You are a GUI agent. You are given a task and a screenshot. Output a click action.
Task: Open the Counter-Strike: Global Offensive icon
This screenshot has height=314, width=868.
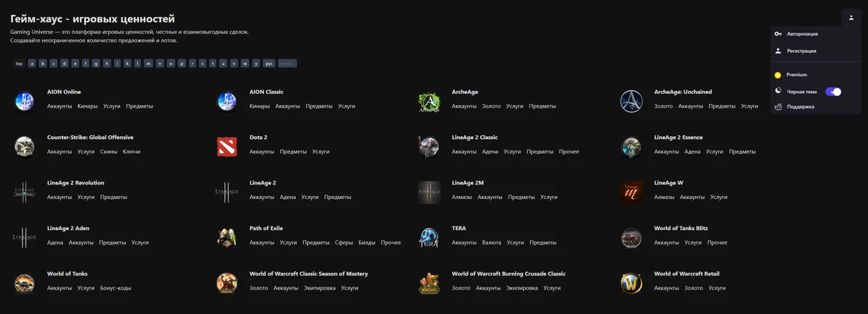coord(25,147)
